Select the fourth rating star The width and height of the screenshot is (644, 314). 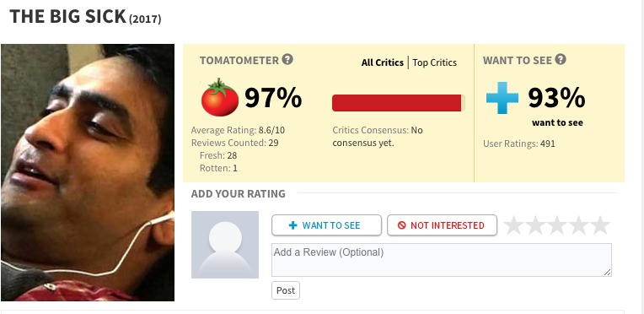(579, 225)
